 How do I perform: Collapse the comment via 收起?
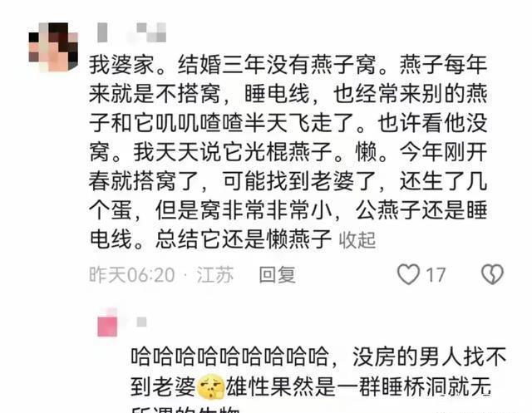click(357, 240)
